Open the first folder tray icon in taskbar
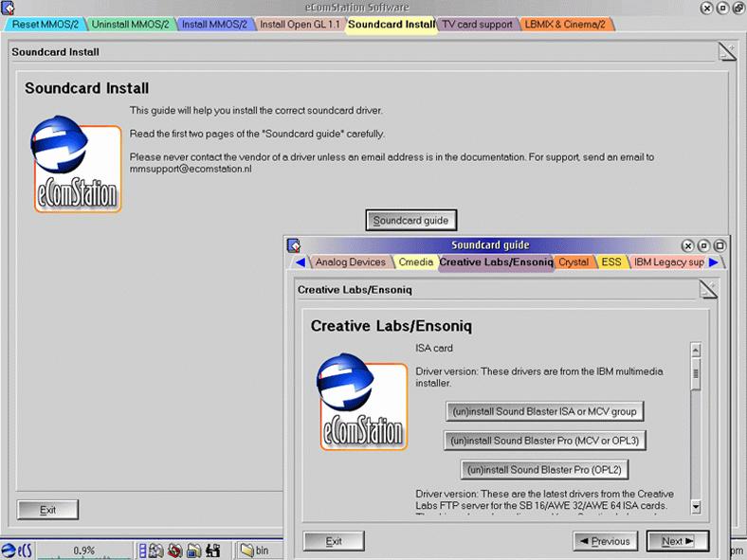This screenshot has width=747, height=560. coord(156,551)
